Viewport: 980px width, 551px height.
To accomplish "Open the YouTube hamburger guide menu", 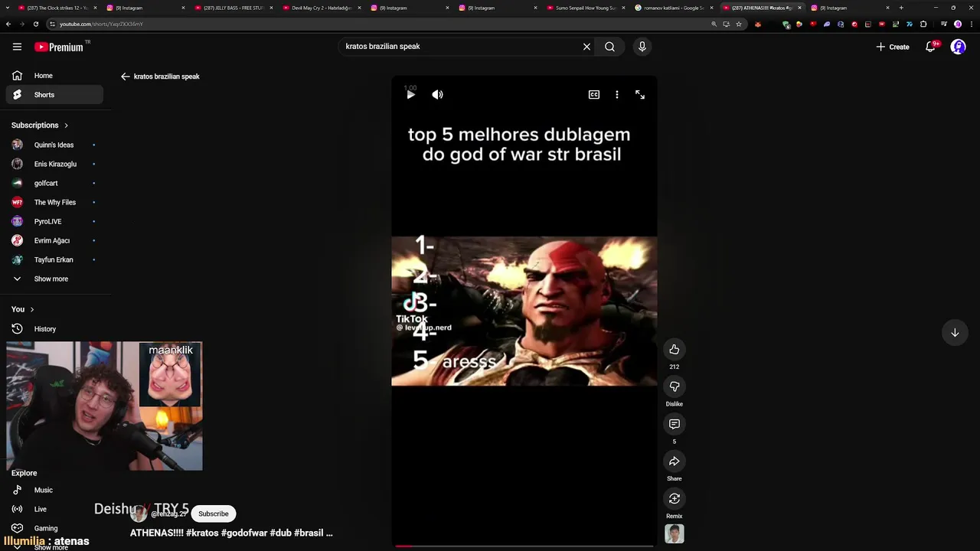I will click(17, 47).
